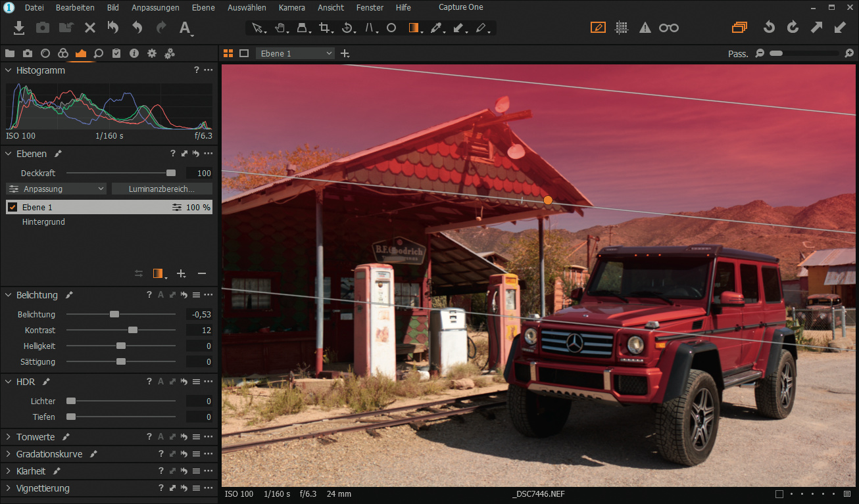Select the Crop tool in the toolbar
Screen dimensions: 859x504
coord(324,28)
